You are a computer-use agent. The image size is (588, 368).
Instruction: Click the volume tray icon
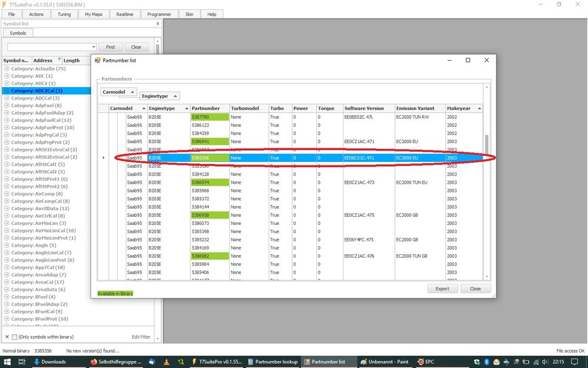(x=545, y=362)
